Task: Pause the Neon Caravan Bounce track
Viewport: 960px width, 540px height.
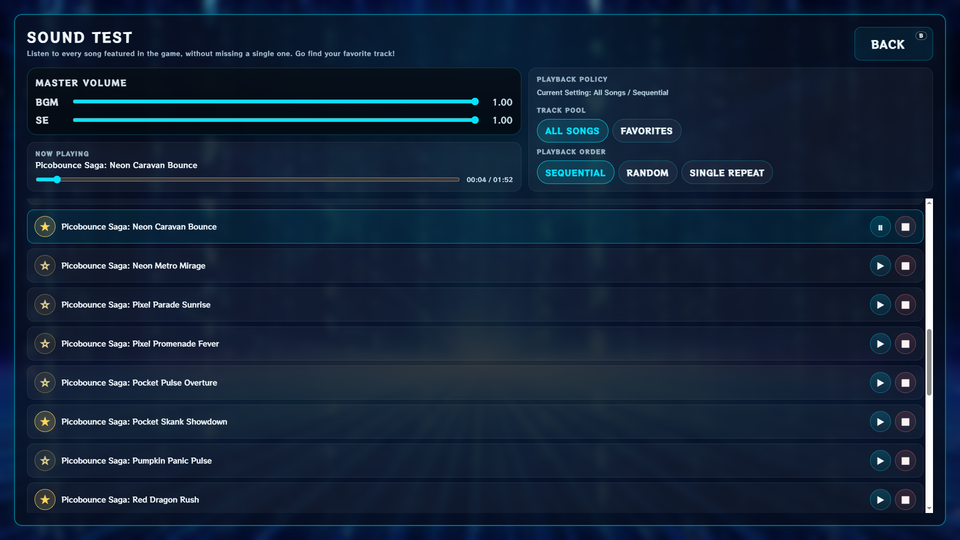Action: pyautogui.click(x=880, y=227)
